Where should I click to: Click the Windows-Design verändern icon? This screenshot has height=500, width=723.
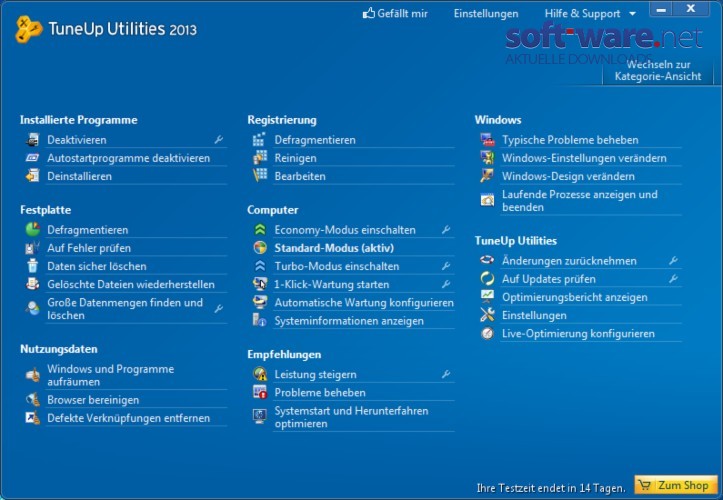[487, 176]
